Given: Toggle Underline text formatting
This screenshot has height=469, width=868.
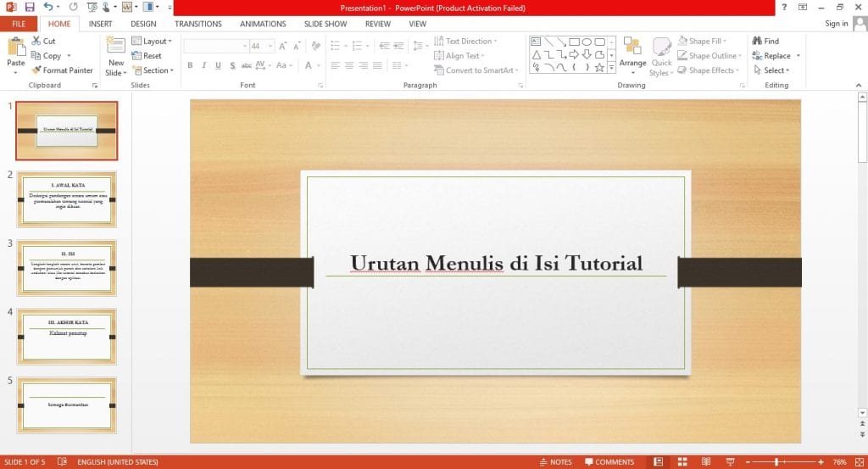Looking at the screenshot, I should [218, 65].
